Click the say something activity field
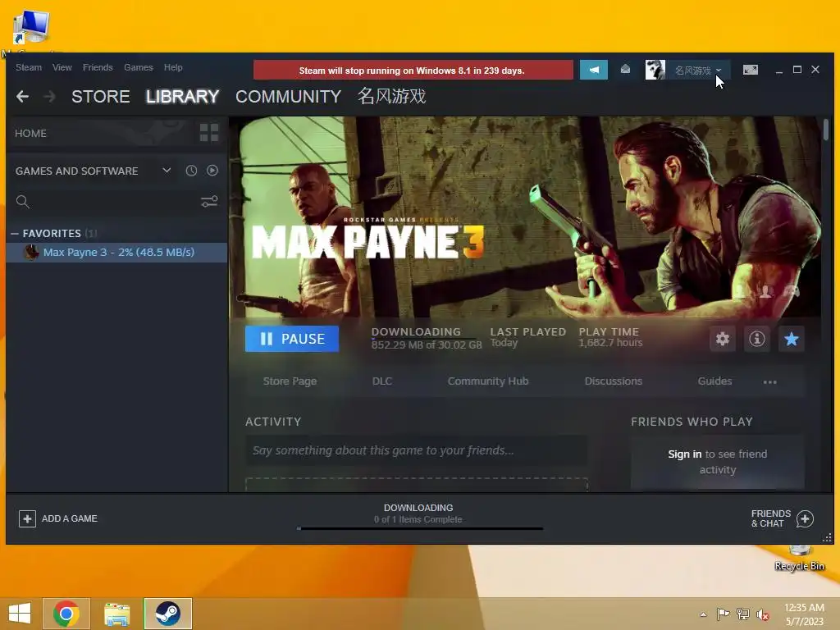Image resolution: width=840 pixels, height=630 pixels. point(416,450)
